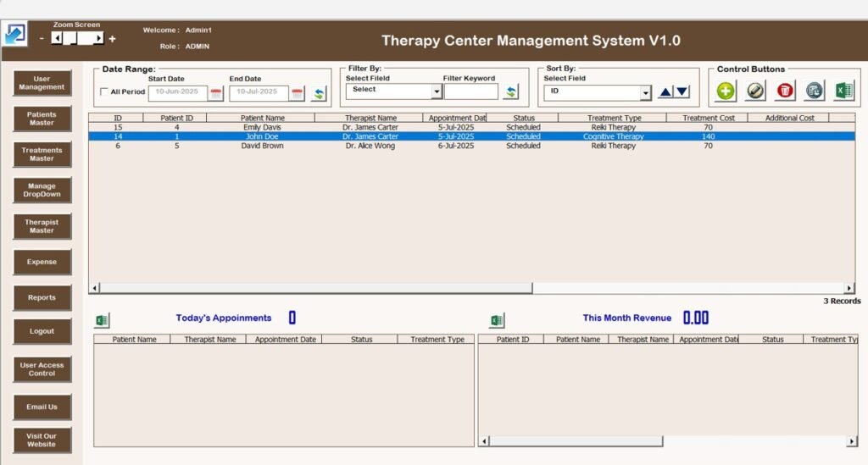Select the Emily Davis appointment row
The width and height of the screenshot is (868, 465).
261,127
